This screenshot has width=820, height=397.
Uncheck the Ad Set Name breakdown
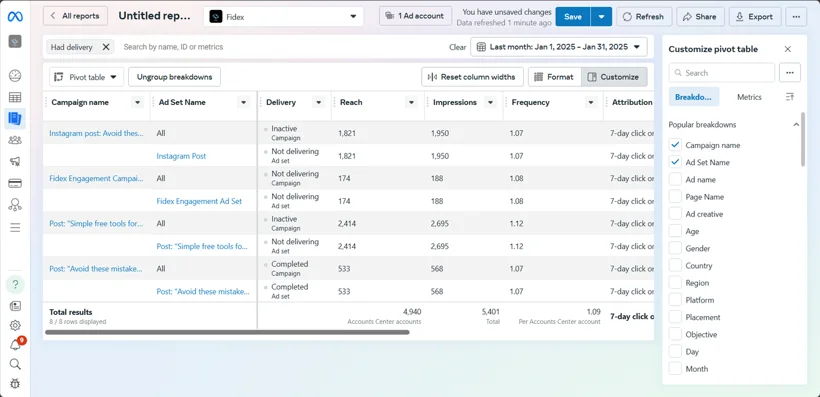click(x=676, y=162)
